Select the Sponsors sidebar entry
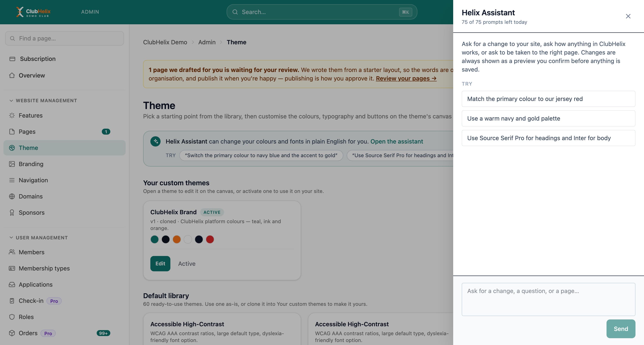This screenshot has width=644, height=345. click(65, 213)
